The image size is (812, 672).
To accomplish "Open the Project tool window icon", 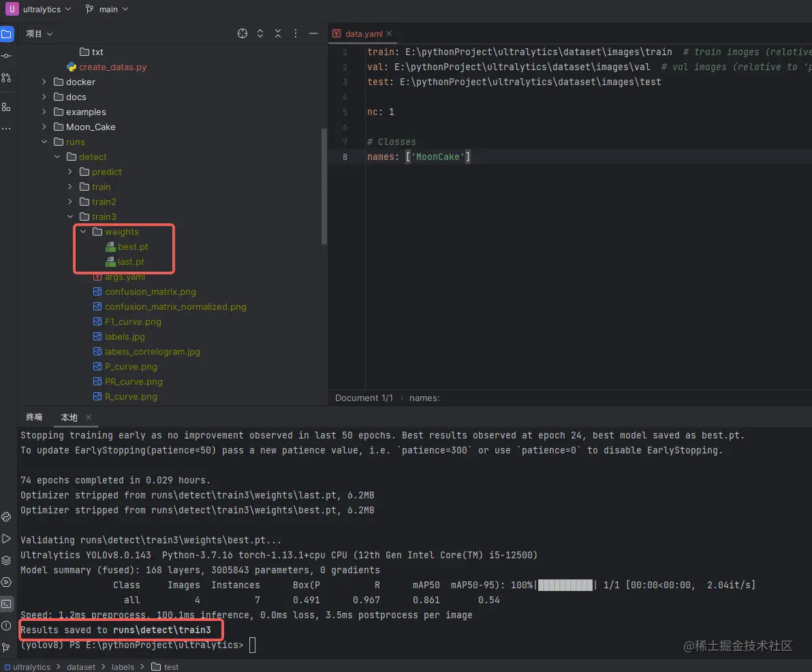I will coord(7,34).
